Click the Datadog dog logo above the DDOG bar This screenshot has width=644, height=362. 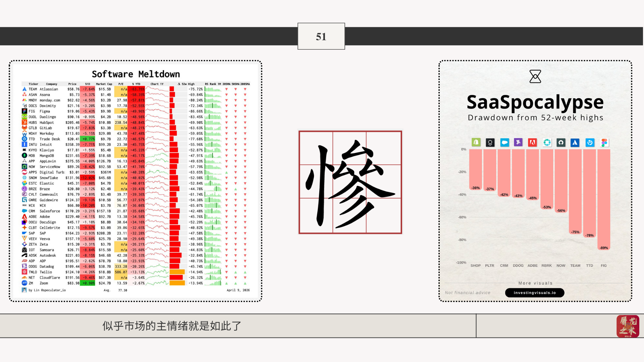coord(518,142)
